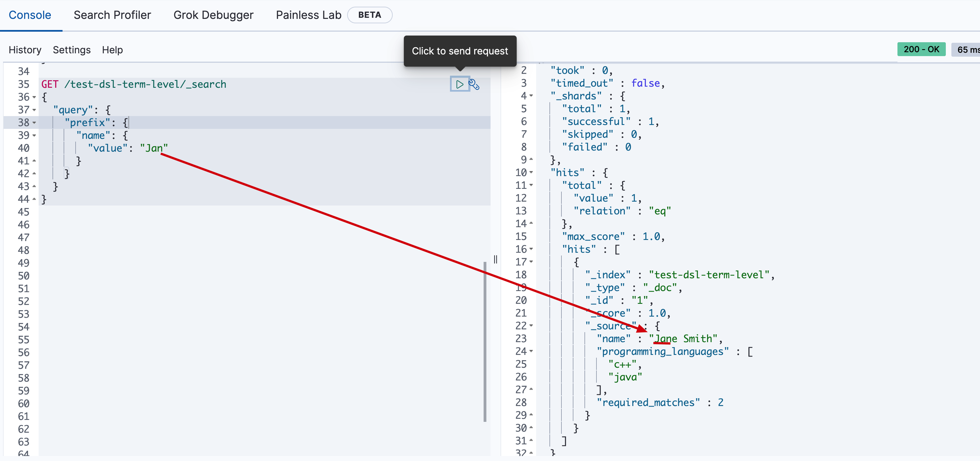Open console Settings

[x=71, y=50]
